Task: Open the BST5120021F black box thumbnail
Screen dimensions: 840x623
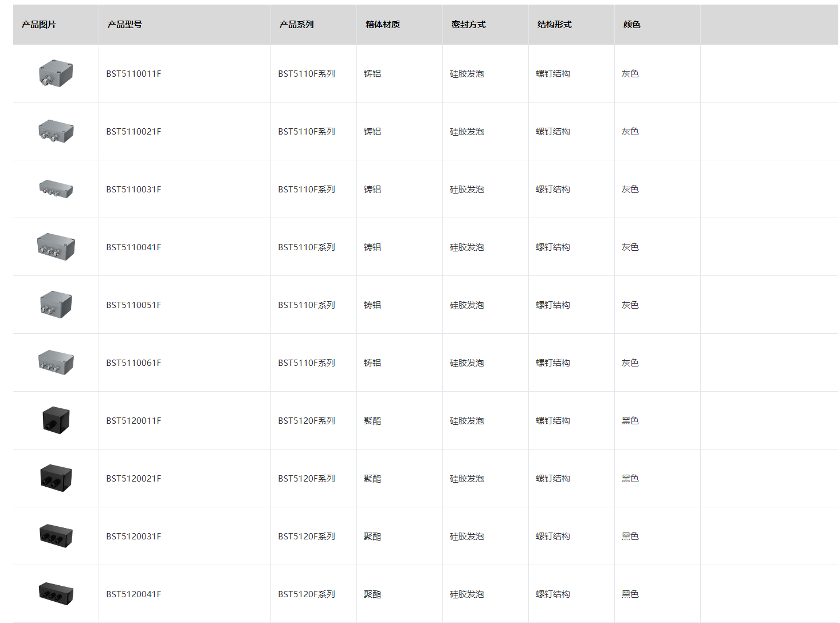Action: pos(56,478)
